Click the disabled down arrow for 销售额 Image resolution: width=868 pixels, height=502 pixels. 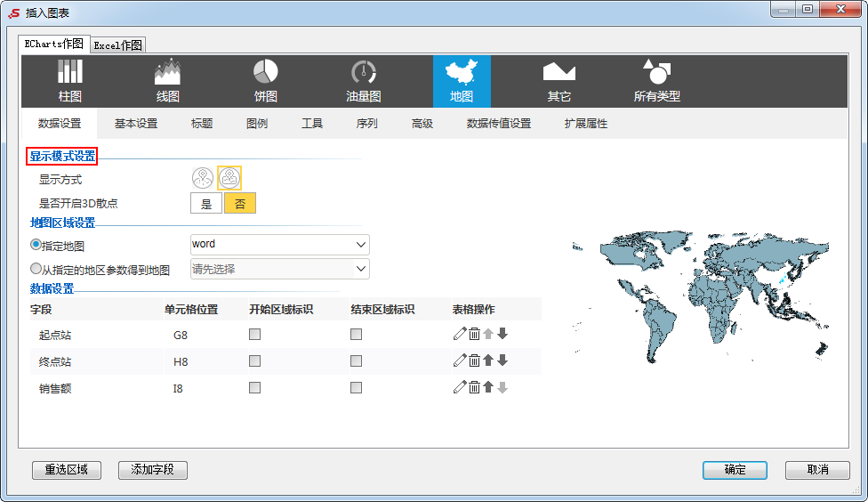[502, 387]
